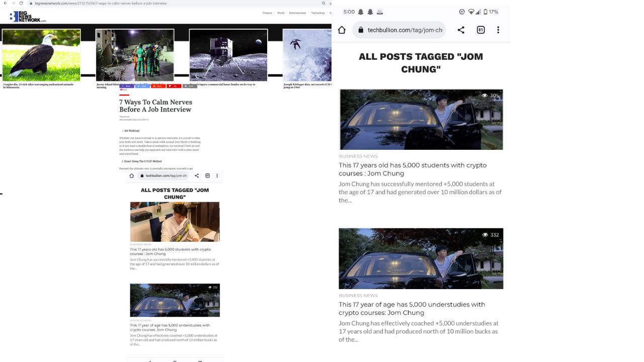Screen dimensions: 644x362
Task: Tap the 'effectively coached' excerpt in right phone
Action: pyautogui.click(x=419, y=331)
